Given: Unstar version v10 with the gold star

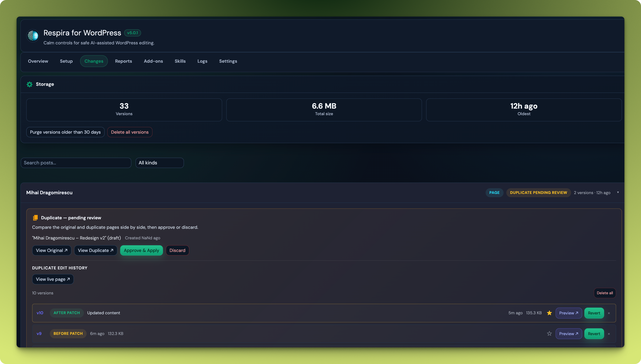Looking at the screenshot, I should pos(549,313).
